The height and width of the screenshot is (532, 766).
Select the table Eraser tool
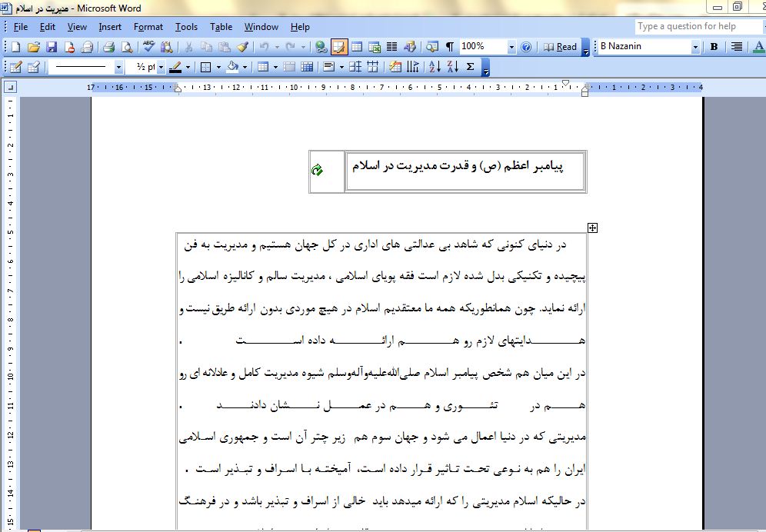[33, 67]
